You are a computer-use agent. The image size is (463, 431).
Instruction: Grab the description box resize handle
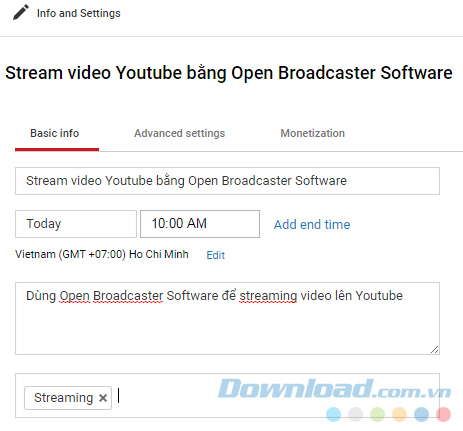(434, 349)
